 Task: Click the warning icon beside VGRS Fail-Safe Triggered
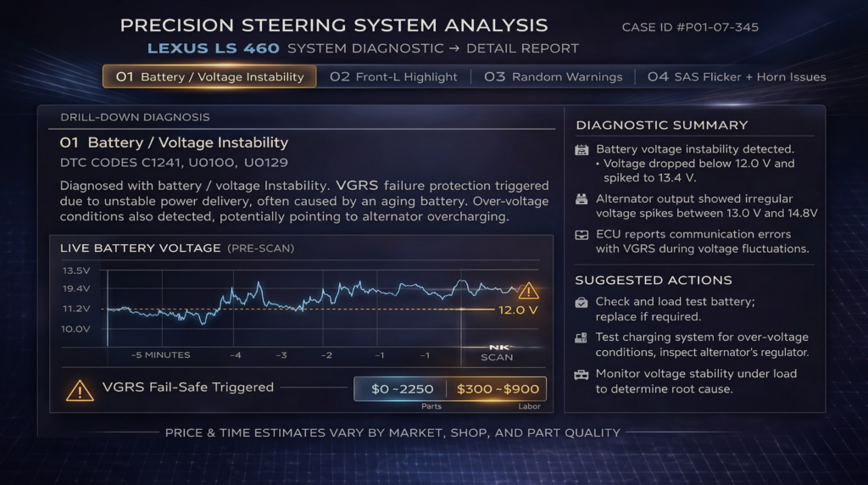coord(80,389)
